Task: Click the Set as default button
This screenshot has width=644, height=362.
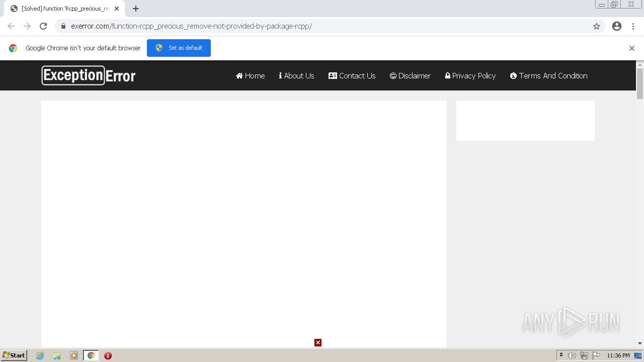Action: pos(179,48)
